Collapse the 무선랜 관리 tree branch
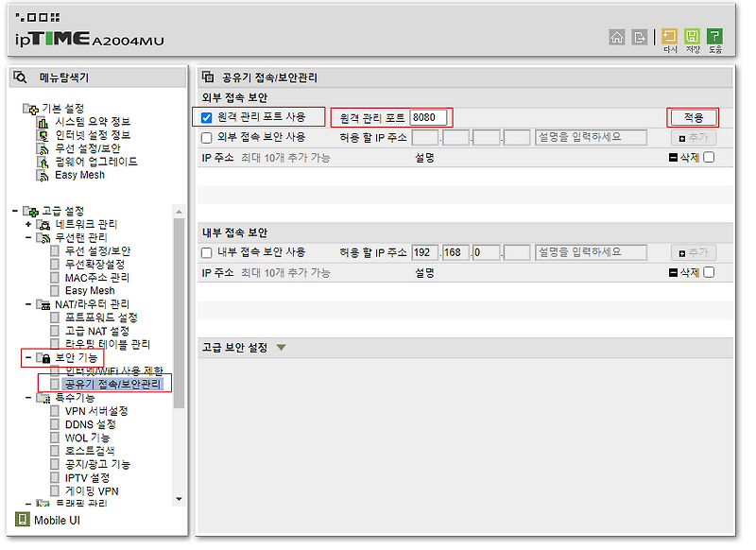Screen dimensions: 756x550 [x=27, y=237]
